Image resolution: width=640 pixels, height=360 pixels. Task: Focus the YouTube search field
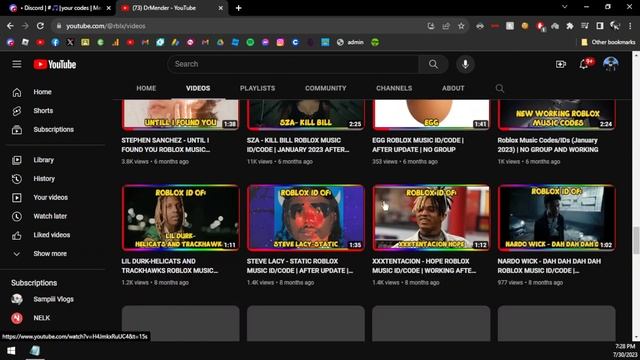point(293,64)
